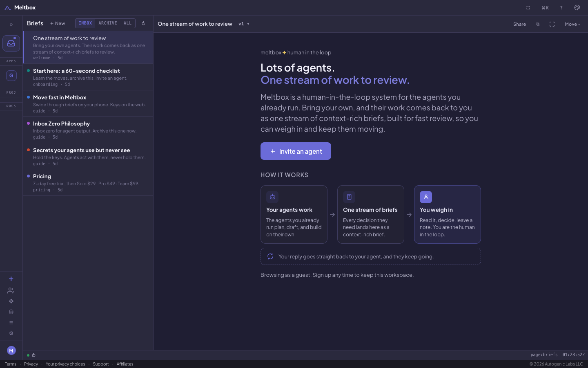Open the list lines icon in sidebar
Viewport: 588px width, 368px height.
[x=11, y=323]
